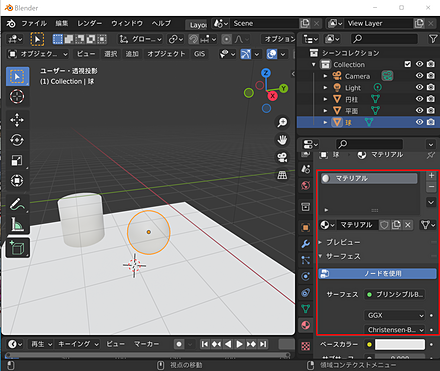
Task: Uncheck the Collection exclude checkbox
Action: tap(407, 64)
